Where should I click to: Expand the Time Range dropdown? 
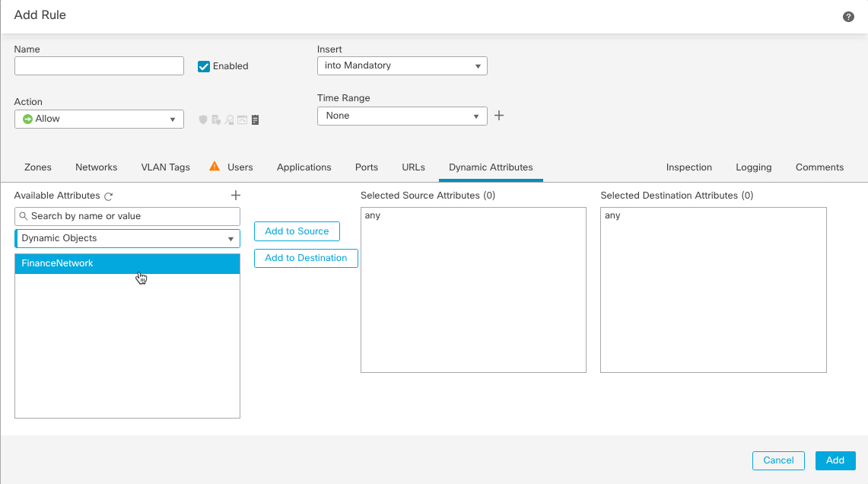point(402,115)
